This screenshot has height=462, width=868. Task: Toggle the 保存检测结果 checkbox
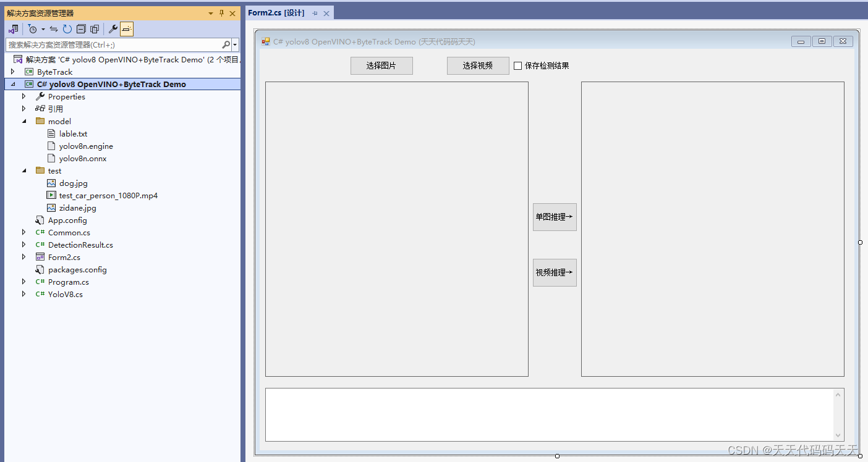[518, 65]
